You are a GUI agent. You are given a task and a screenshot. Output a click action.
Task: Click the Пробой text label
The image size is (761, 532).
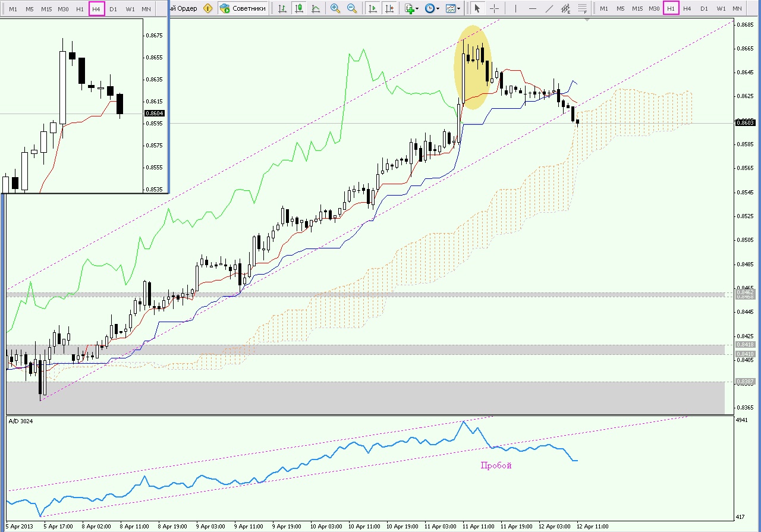coord(496,465)
